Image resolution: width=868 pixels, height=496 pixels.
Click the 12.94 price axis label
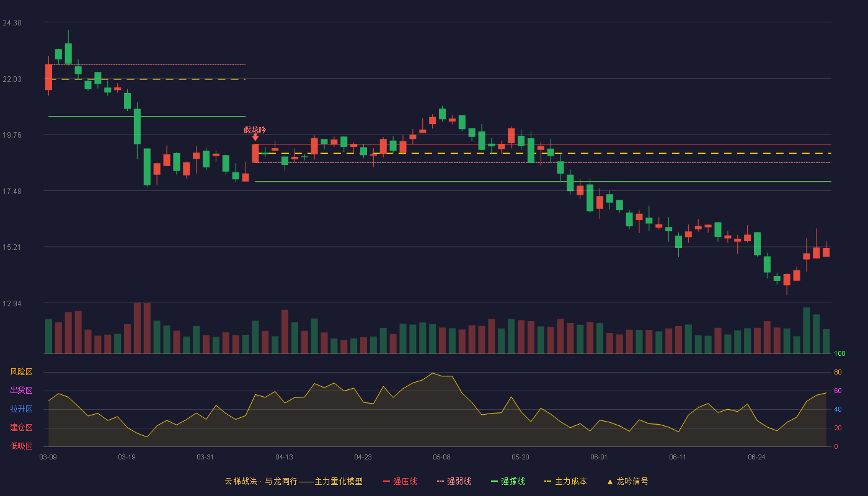[x=12, y=304]
